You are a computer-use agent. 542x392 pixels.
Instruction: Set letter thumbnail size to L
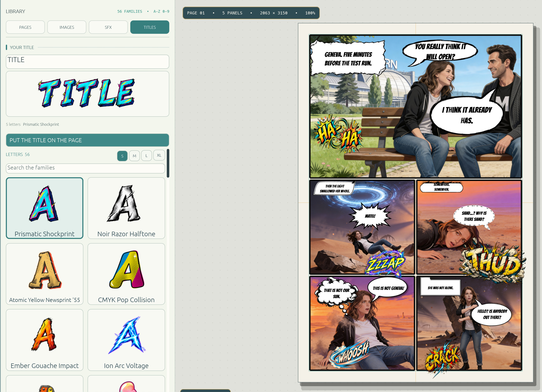pyautogui.click(x=147, y=156)
